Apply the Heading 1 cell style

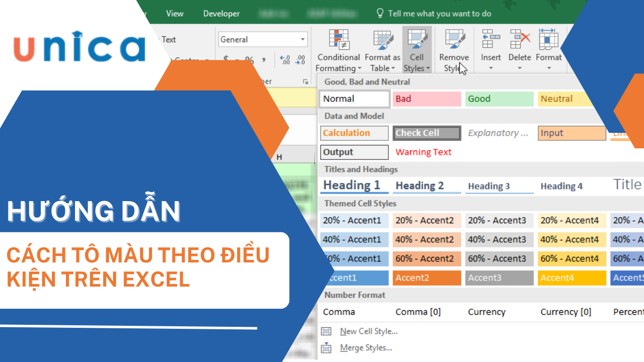click(x=354, y=186)
